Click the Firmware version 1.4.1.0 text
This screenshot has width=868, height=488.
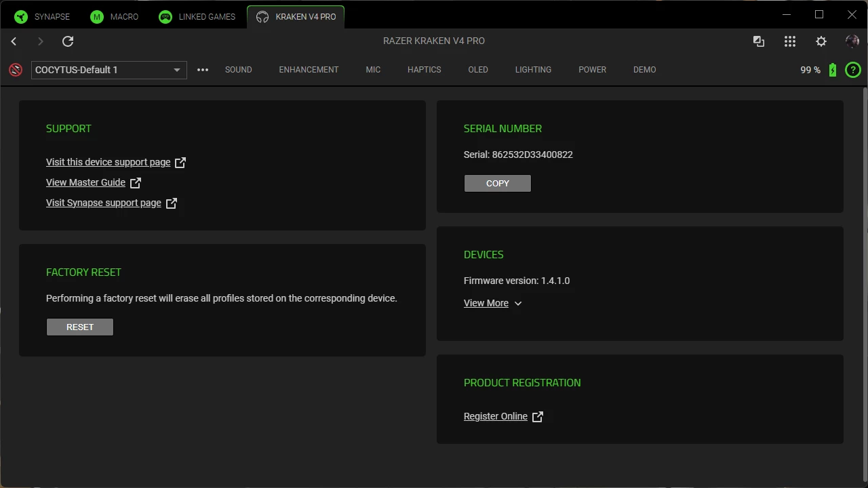[x=517, y=281]
